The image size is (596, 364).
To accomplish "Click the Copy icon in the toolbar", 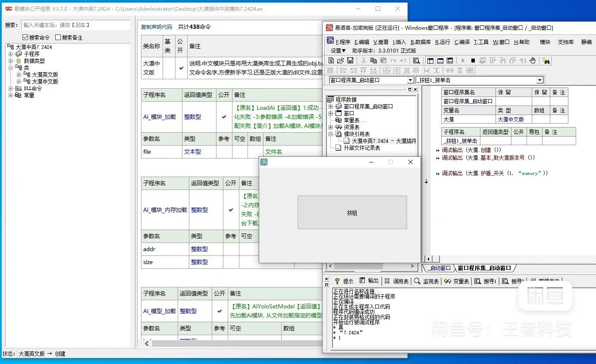I will [373, 61].
